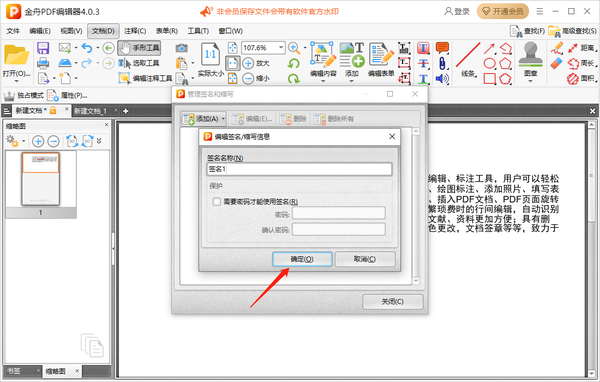The image size is (600, 382).
Task: Select the Hand tool
Action: [x=139, y=48]
